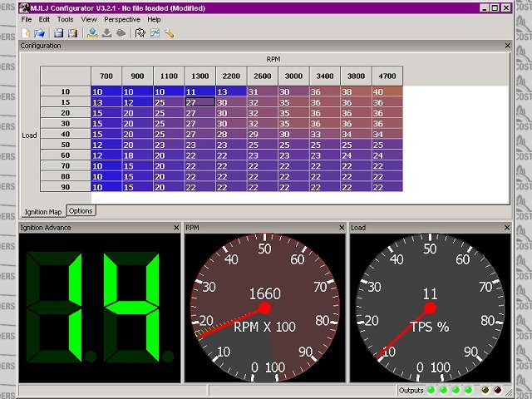
Task: Click the 4700 RPM column header
Action: 387,76
